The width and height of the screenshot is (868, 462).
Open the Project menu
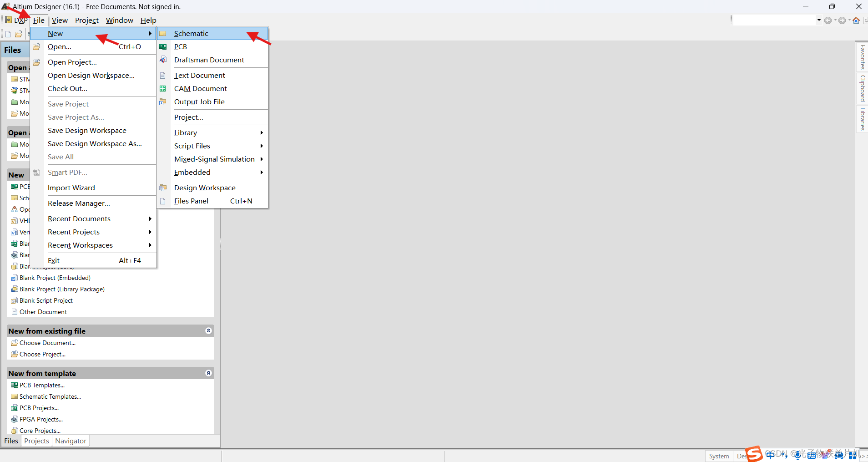pos(87,20)
